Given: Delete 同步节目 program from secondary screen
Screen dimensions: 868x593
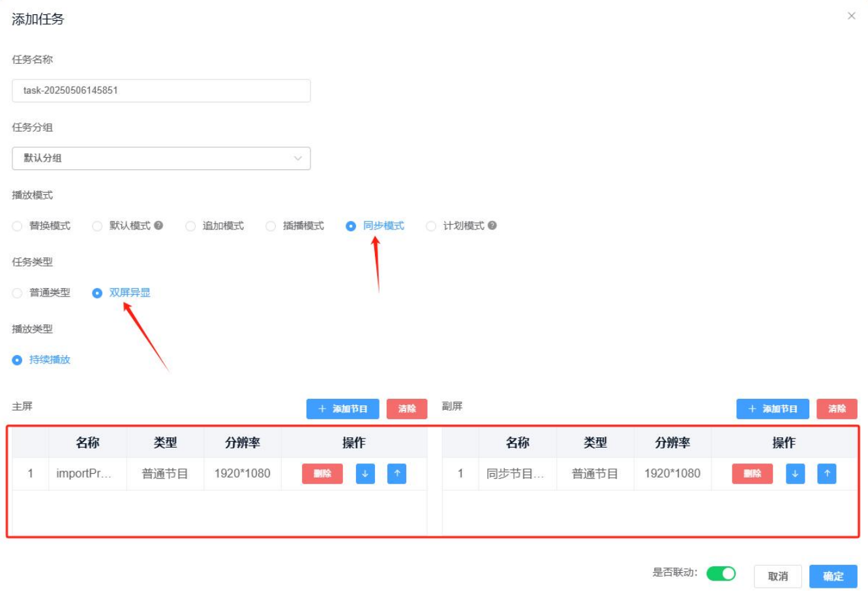Looking at the screenshot, I should coord(752,474).
